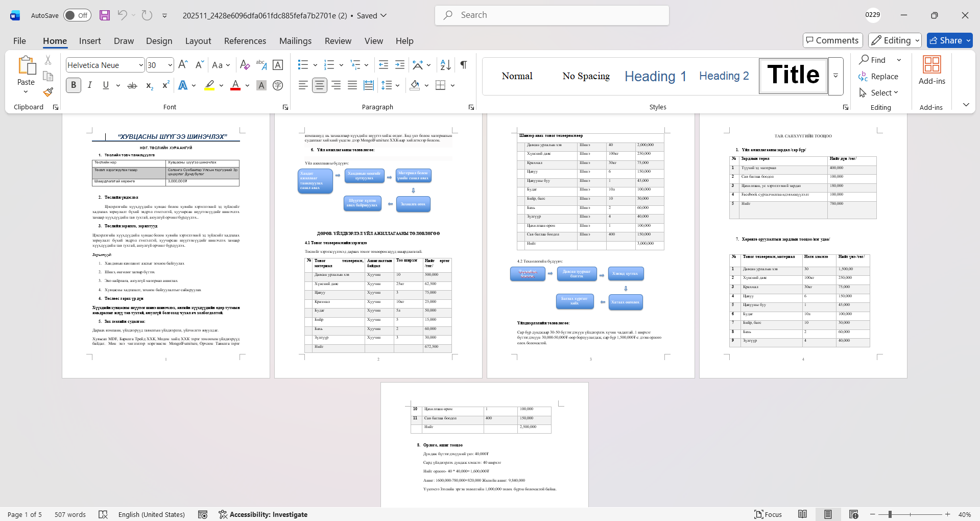
Task: Click the Justify alignment icon
Action: pos(352,85)
